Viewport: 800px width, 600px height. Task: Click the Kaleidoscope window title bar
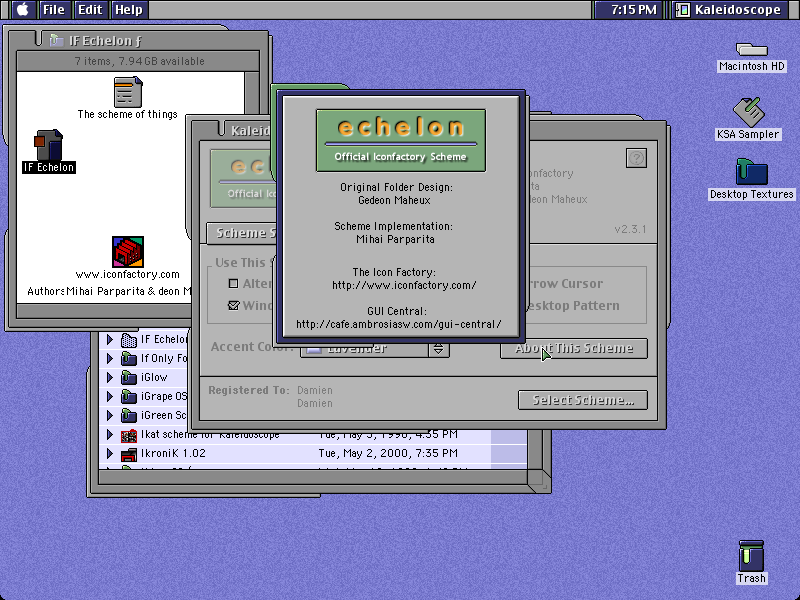tap(236, 131)
